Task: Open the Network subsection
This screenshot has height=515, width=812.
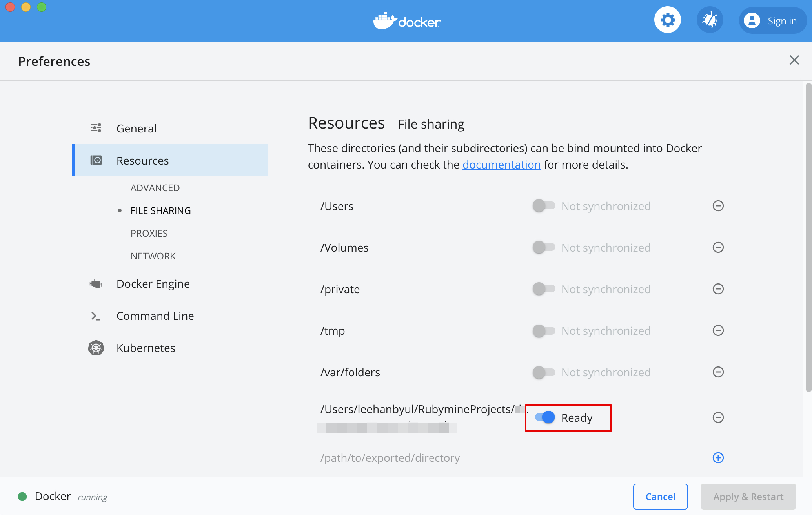Action: point(153,256)
